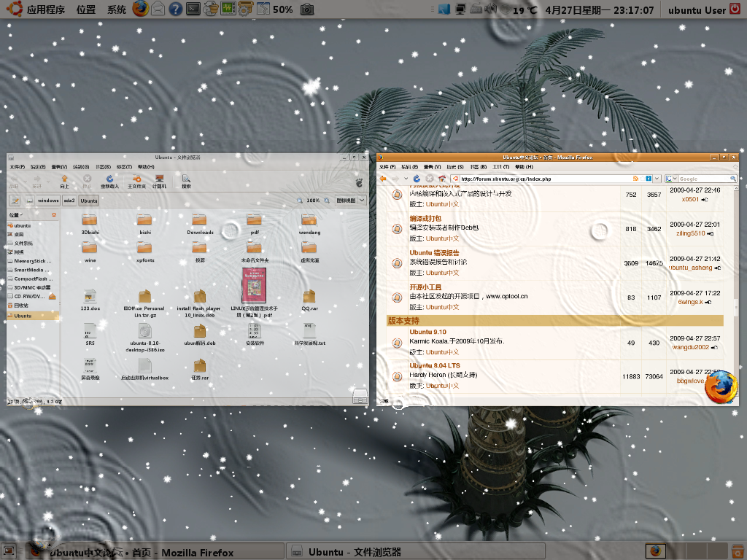The width and height of the screenshot is (747, 560).
Task: Expand Firefox back/forward history dropdown
Action: pos(406,179)
